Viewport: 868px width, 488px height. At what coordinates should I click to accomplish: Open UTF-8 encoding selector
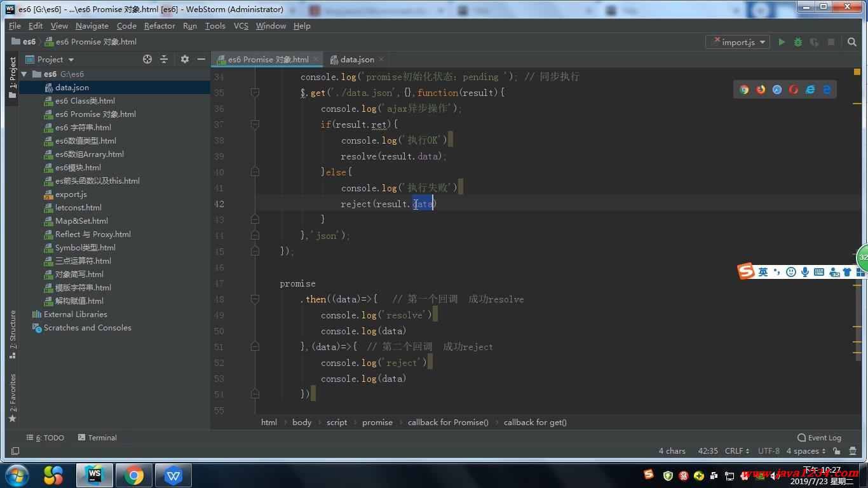(768, 451)
